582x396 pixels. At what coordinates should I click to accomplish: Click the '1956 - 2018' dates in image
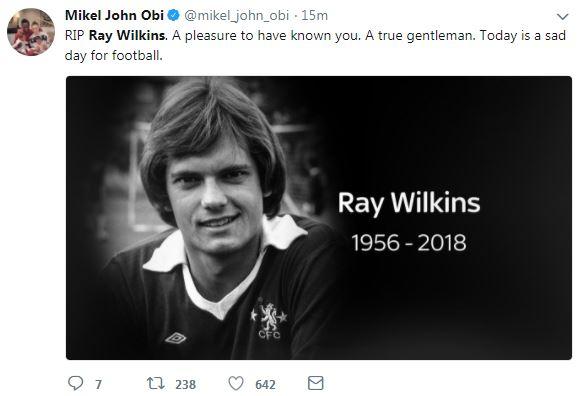(x=409, y=243)
